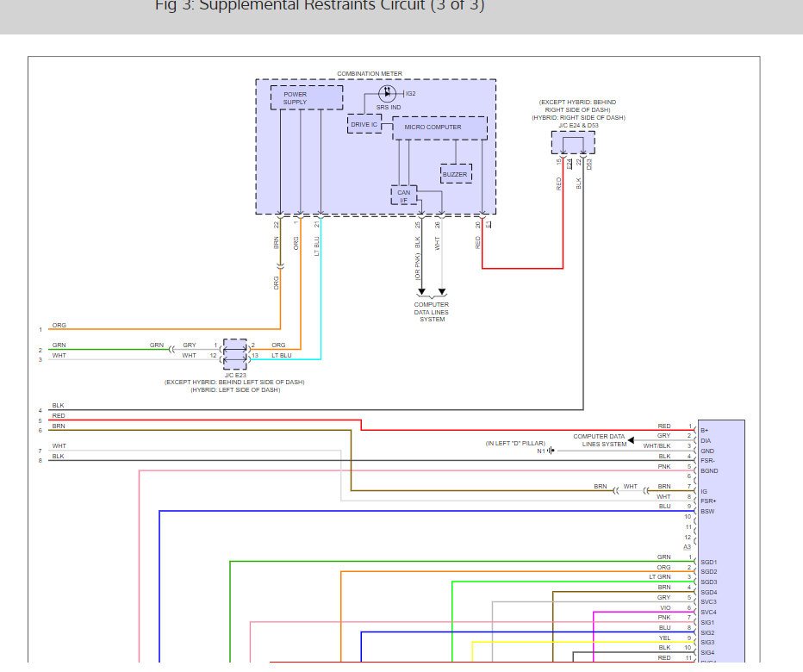Click the figure title 'Supplemental Restraints Circuit (3 of 3)'
The height and width of the screenshot is (672, 803).
[x=341, y=6]
